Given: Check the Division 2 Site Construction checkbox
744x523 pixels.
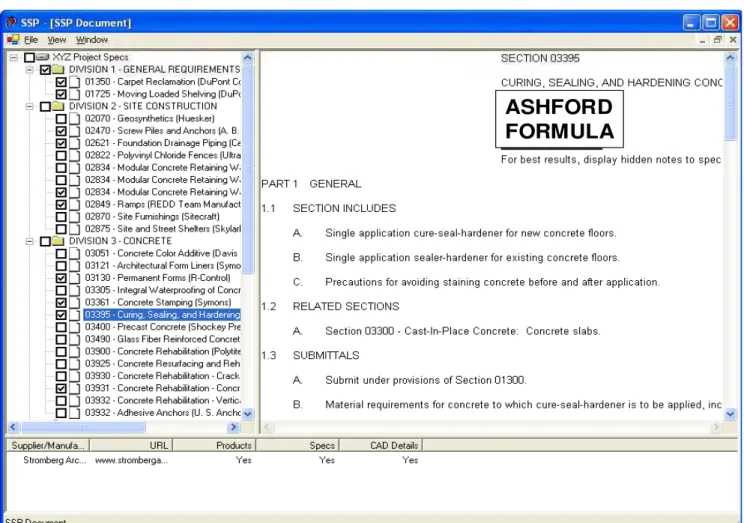Looking at the screenshot, I should coord(46,106).
